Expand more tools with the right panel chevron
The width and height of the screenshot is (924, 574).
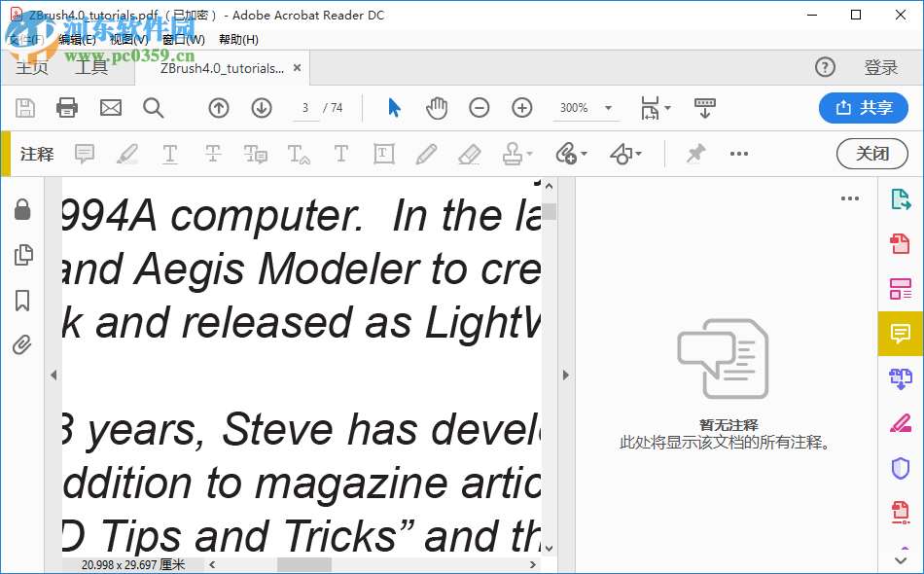click(x=900, y=559)
